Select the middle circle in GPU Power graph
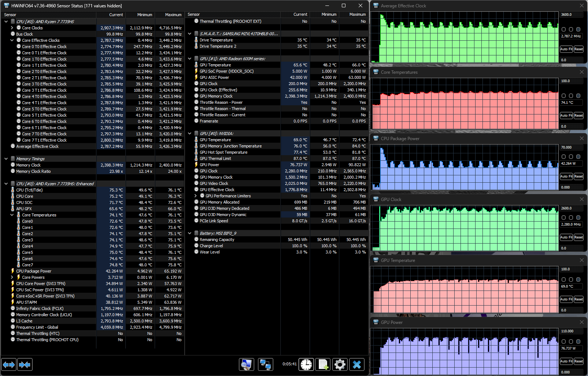This screenshot has height=376, width=588. [571, 342]
